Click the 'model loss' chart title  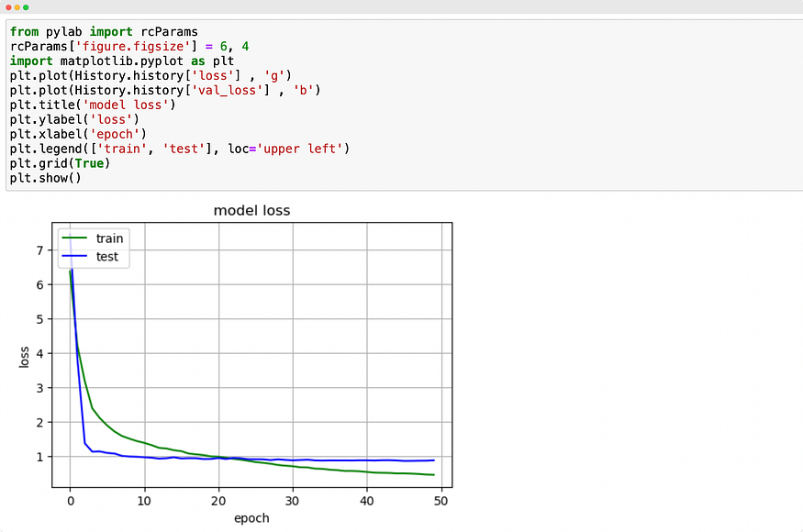[252, 210]
